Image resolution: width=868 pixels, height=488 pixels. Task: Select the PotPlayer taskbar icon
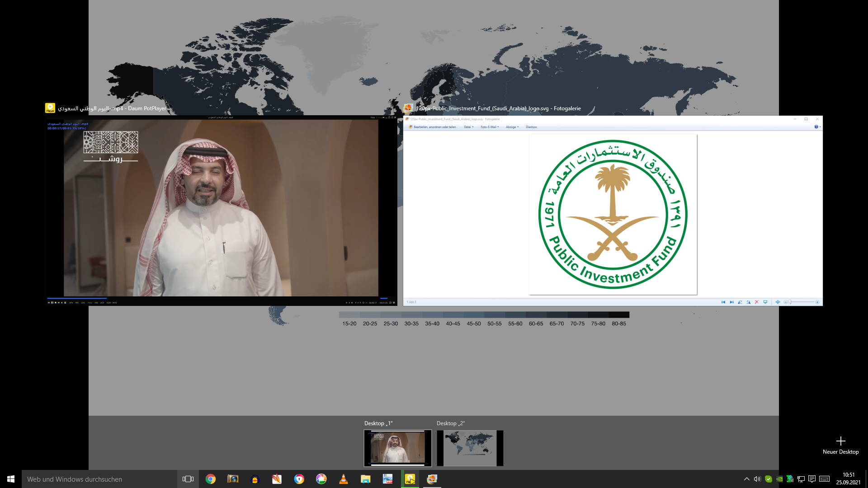coord(410,479)
